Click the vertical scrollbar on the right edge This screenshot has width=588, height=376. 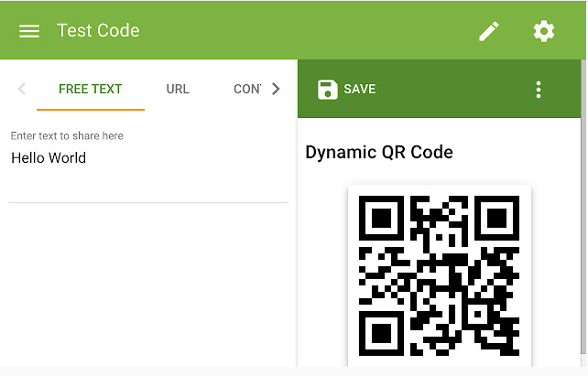(x=583, y=206)
